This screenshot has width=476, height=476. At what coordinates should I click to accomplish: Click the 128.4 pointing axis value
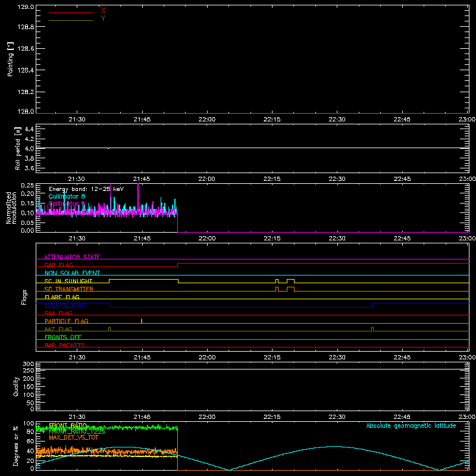click(x=26, y=70)
